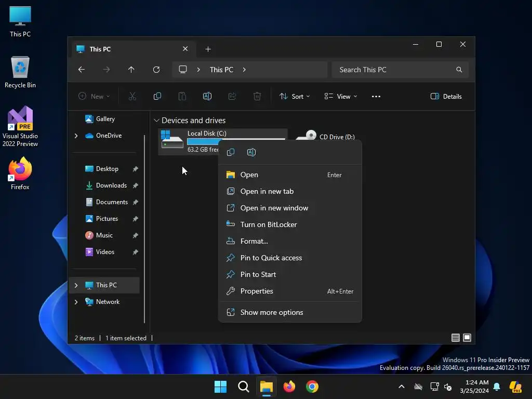Click the Share toolbar icon
This screenshot has width=532, height=399.
pos(232,96)
